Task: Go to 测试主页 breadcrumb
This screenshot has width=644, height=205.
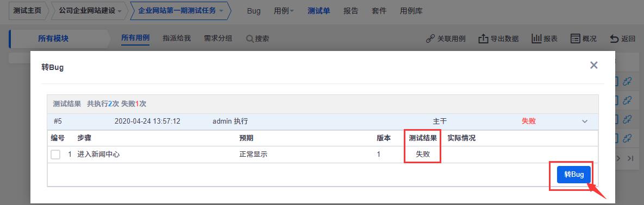Action: pyautogui.click(x=27, y=11)
